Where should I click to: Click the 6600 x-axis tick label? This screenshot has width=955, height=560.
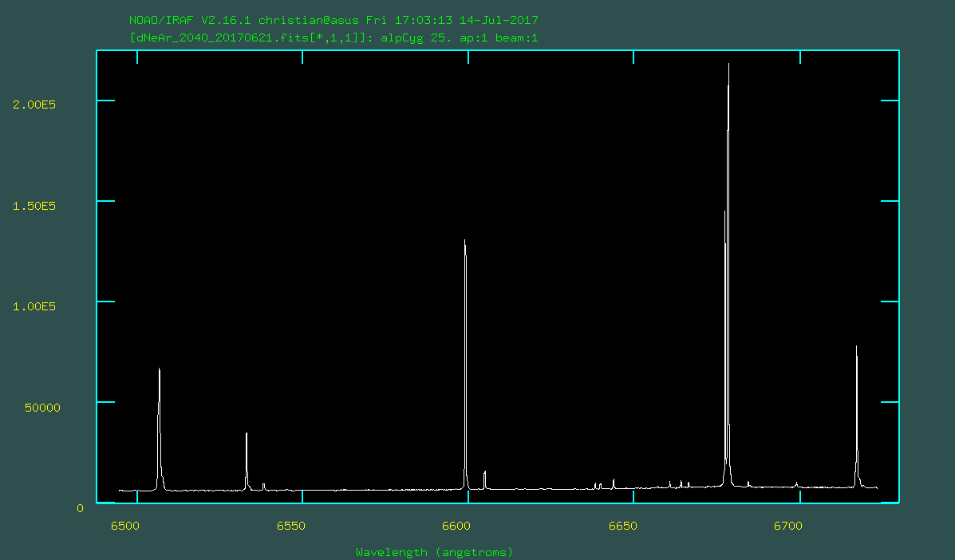(x=457, y=526)
